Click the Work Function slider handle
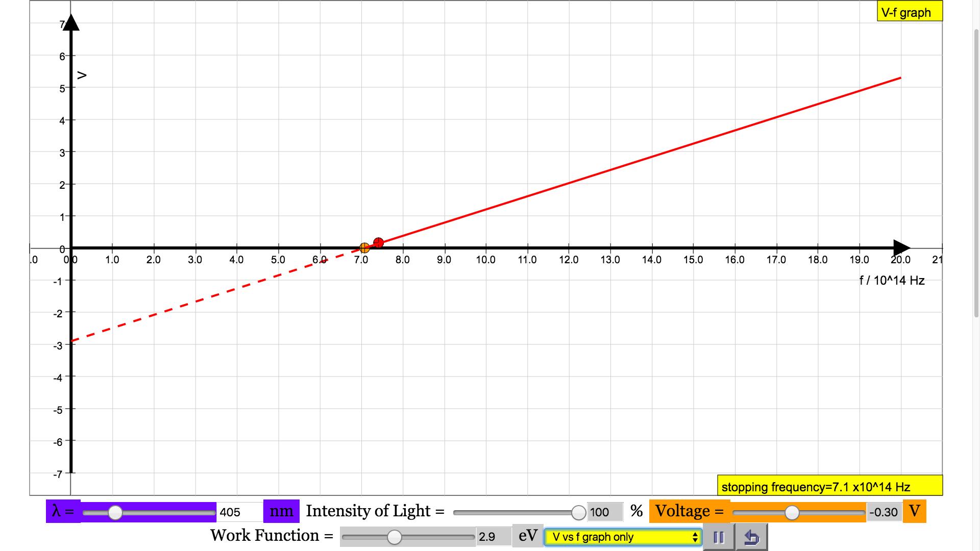The height and width of the screenshot is (551, 980). pos(395,537)
